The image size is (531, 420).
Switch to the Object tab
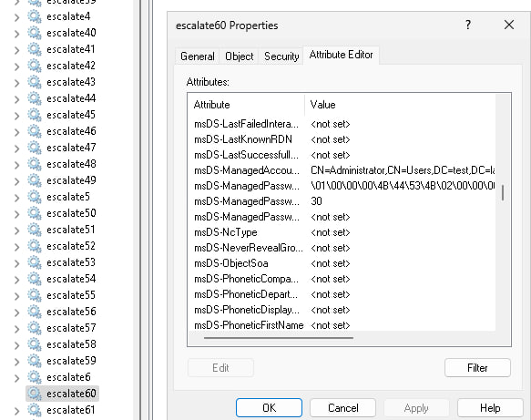pos(239,56)
